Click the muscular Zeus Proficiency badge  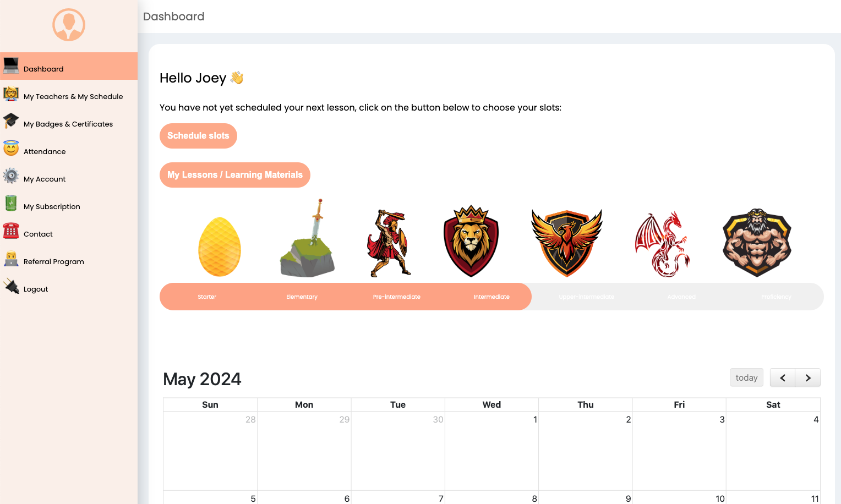(757, 243)
